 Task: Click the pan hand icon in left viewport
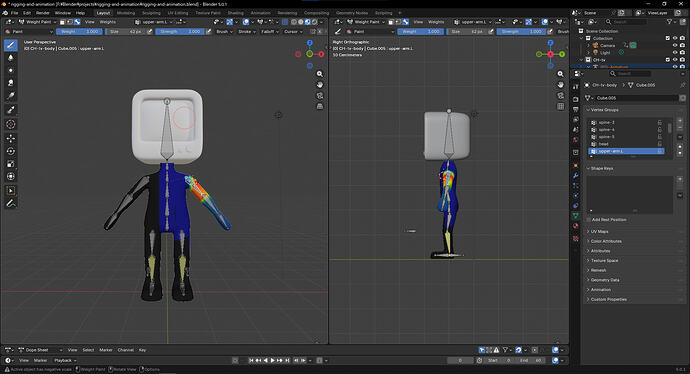[x=320, y=84]
